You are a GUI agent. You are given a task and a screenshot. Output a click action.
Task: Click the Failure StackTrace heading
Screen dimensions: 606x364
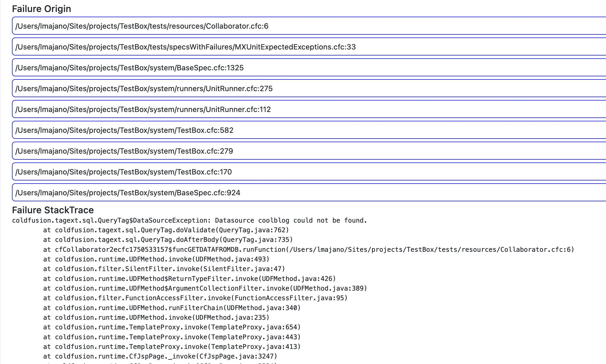pos(53,210)
